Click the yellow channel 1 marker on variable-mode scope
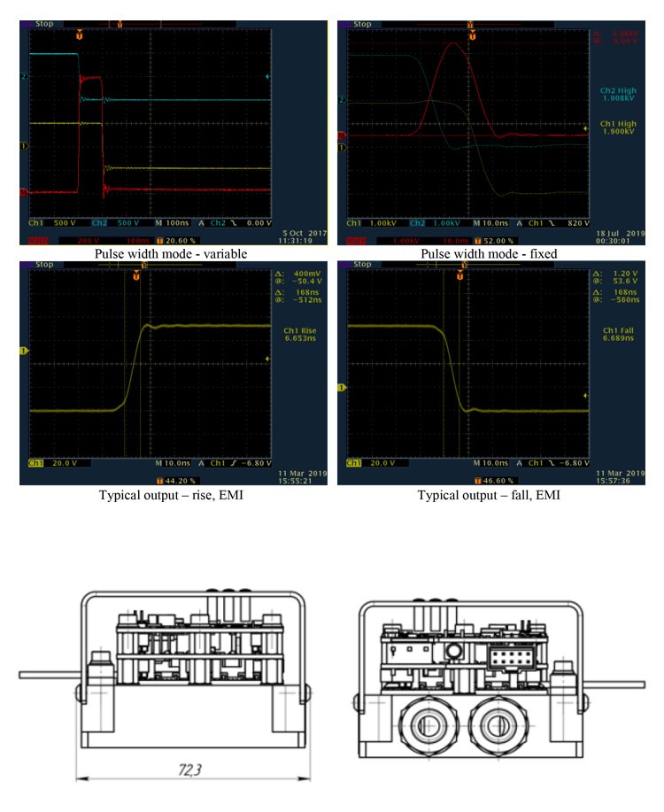664x812 pixels. click(x=25, y=145)
